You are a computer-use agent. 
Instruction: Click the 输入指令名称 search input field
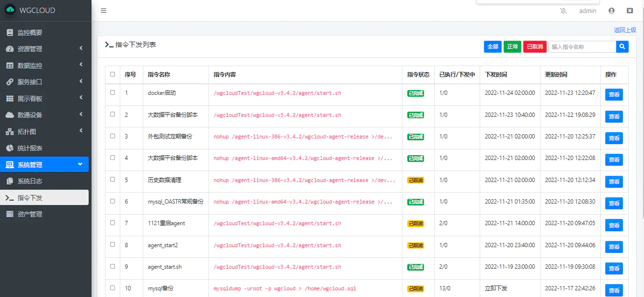pyautogui.click(x=582, y=46)
